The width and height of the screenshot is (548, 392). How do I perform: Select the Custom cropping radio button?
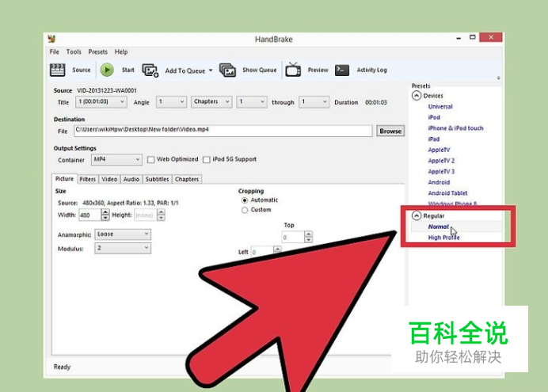point(245,210)
